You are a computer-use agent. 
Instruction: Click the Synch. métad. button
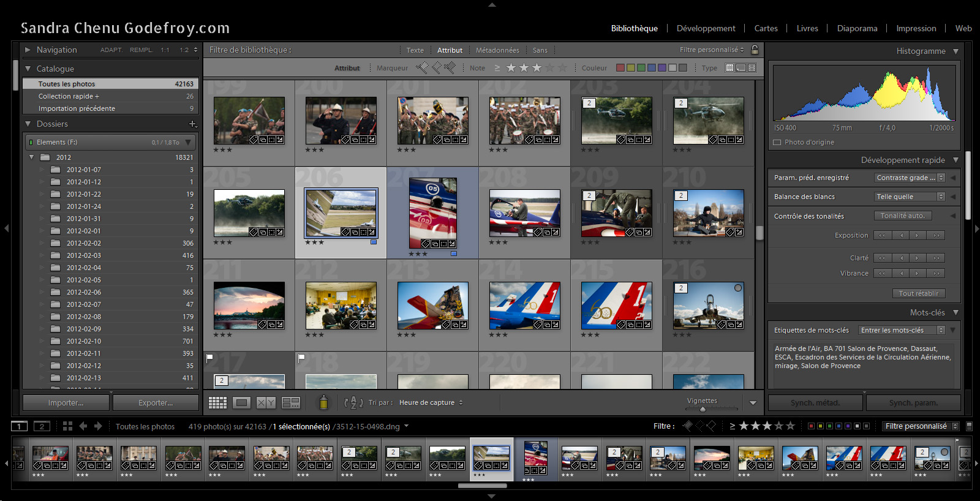(x=815, y=402)
